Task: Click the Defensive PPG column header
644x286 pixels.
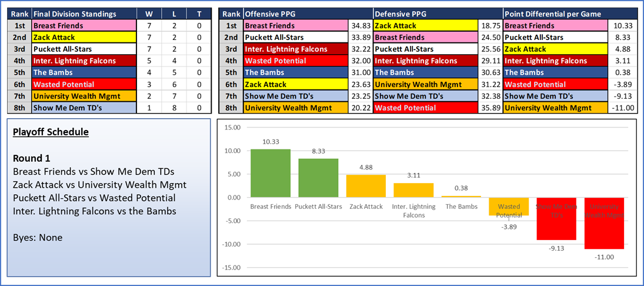Action: pyautogui.click(x=401, y=14)
